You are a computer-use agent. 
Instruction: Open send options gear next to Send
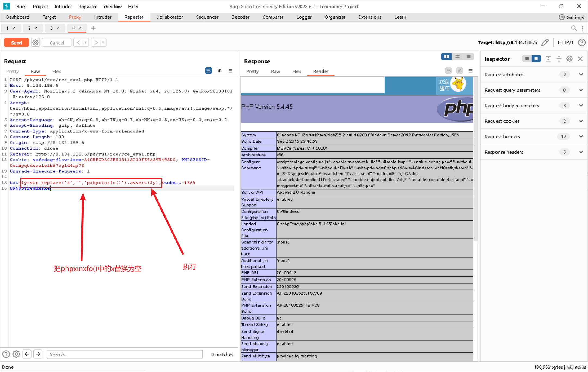35,42
